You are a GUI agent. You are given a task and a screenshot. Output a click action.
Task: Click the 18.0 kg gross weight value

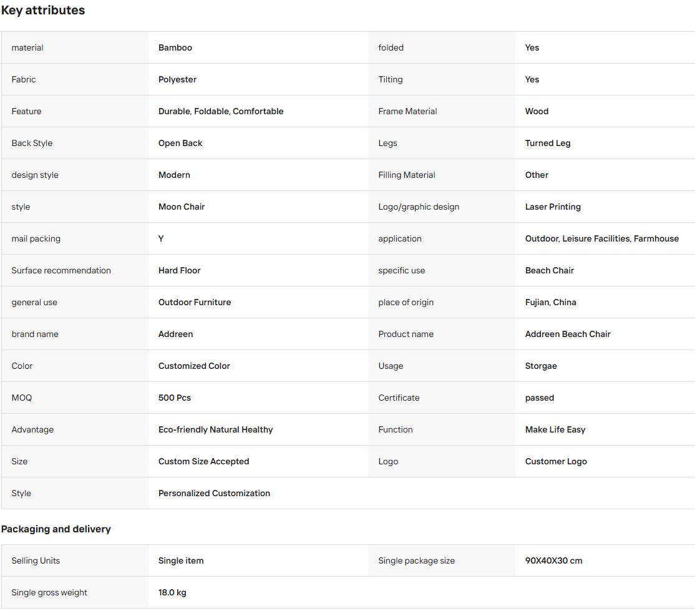tap(172, 592)
